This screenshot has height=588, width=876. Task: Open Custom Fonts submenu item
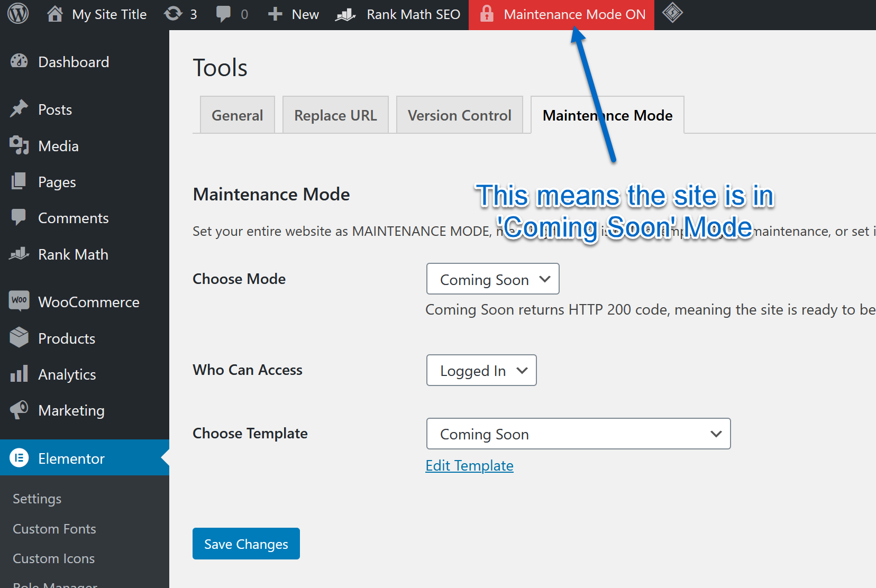point(54,529)
